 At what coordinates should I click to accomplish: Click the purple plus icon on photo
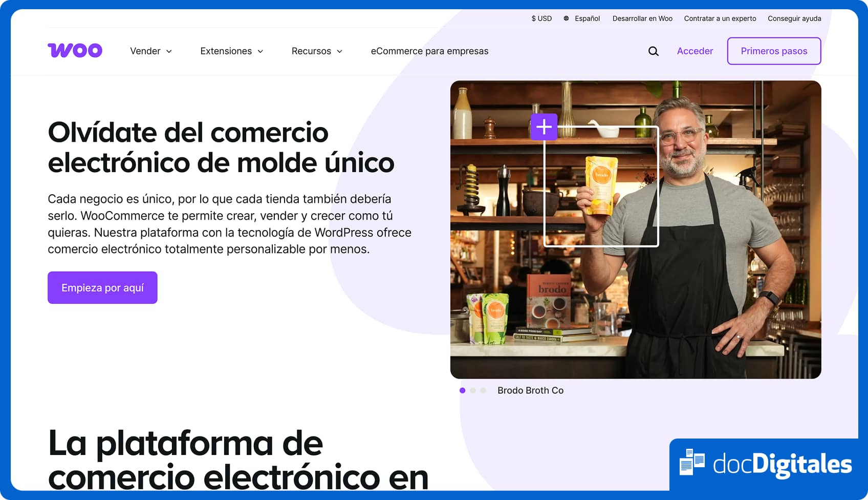[544, 127]
